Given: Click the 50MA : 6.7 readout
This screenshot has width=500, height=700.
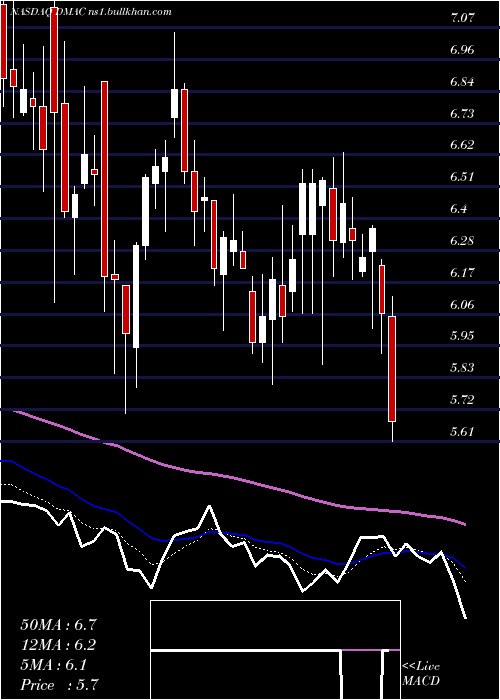Looking at the screenshot, I should (x=58, y=625).
